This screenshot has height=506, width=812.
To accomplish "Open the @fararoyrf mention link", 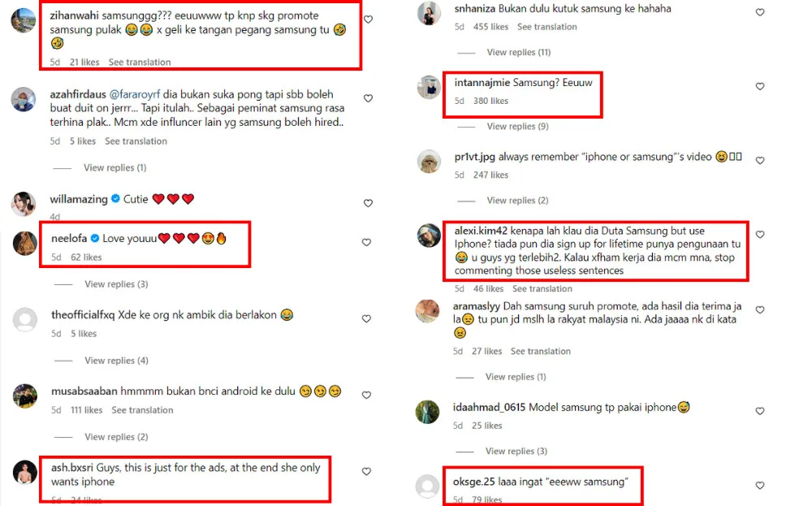I will tap(135, 94).
